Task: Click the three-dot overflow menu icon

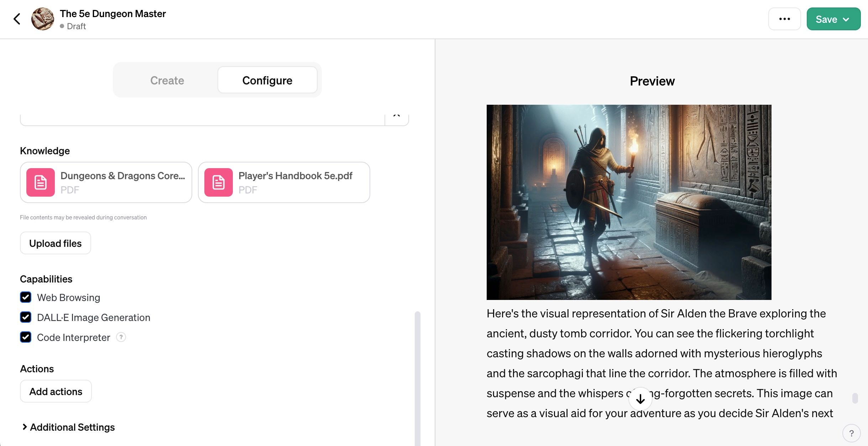Action: [x=785, y=19]
